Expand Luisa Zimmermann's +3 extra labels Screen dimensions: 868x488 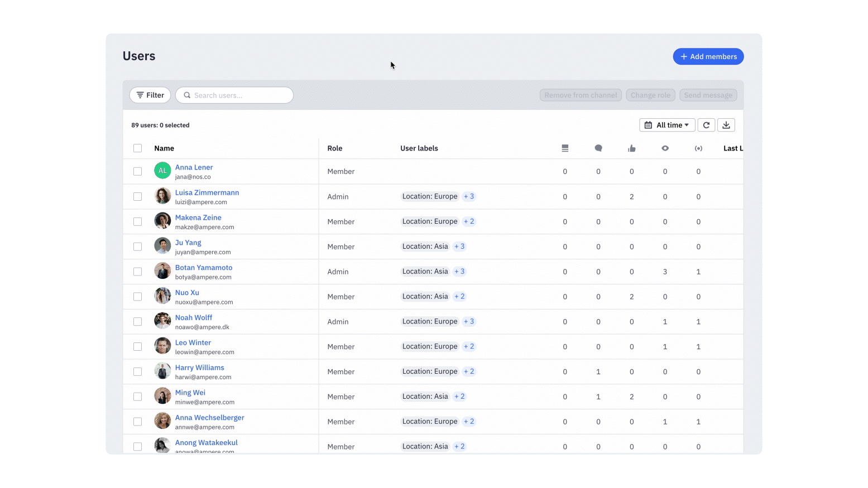(x=469, y=196)
